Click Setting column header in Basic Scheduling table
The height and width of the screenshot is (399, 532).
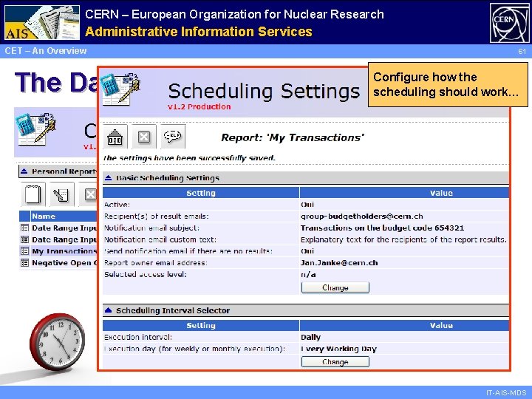(201, 193)
